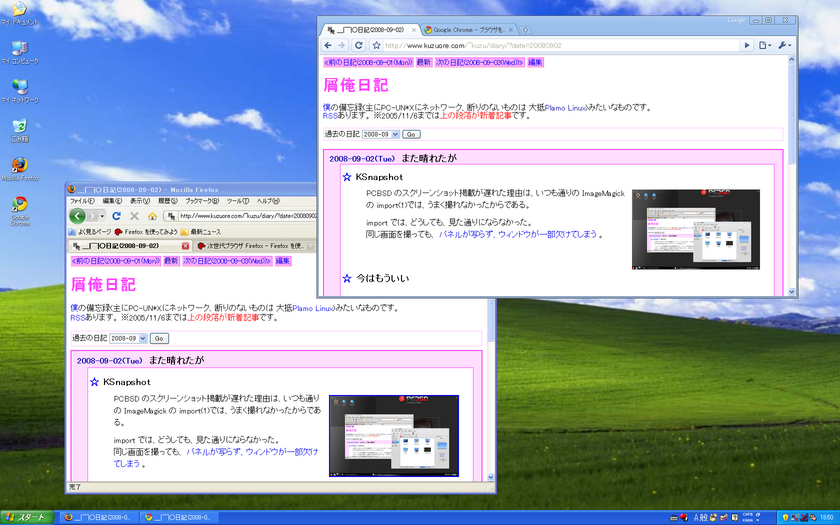
Task: Select the ごみ箱 recycle bin icon
Action: [x=20, y=131]
